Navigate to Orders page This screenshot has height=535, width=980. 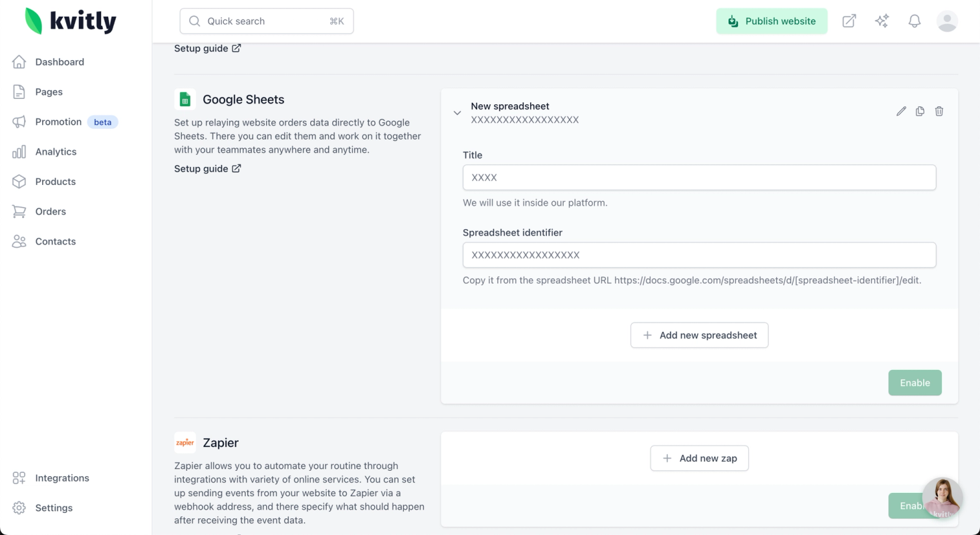tap(51, 212)
